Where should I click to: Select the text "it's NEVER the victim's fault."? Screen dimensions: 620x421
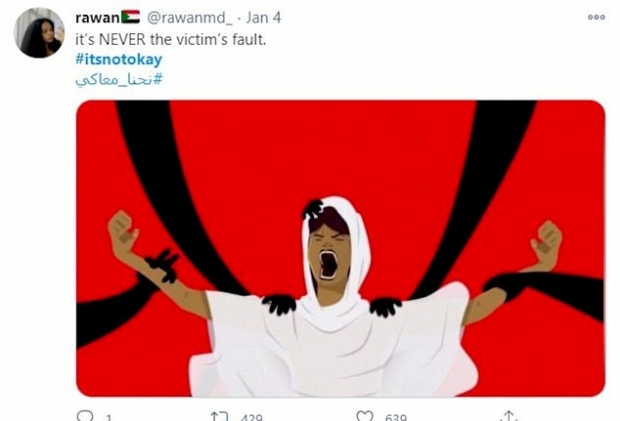[x=170, y=39]
